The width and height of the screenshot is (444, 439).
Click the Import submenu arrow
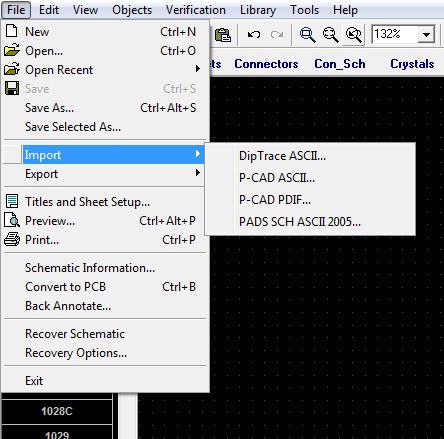click(198, 154)
